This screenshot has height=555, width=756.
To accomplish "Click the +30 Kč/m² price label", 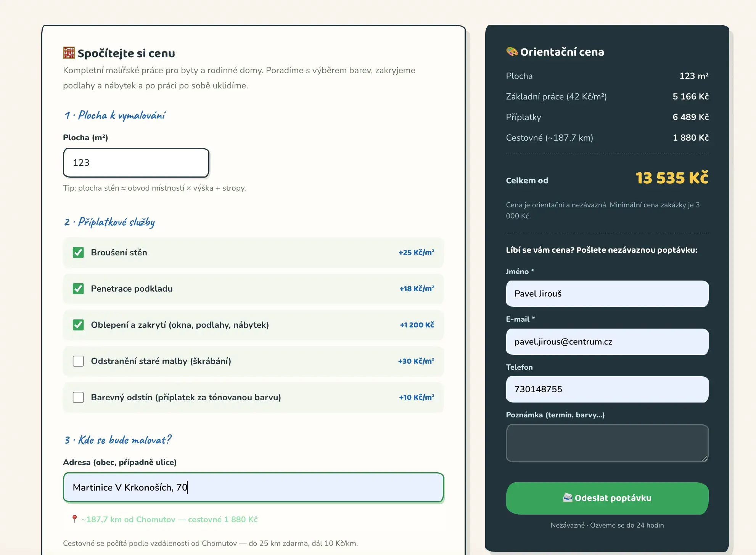I will pos(416,361).
